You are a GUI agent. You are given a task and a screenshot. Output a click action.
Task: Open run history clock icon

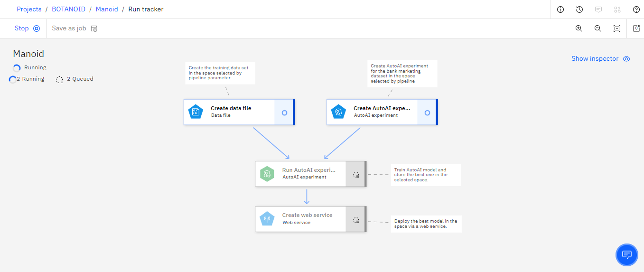[579, 9]
